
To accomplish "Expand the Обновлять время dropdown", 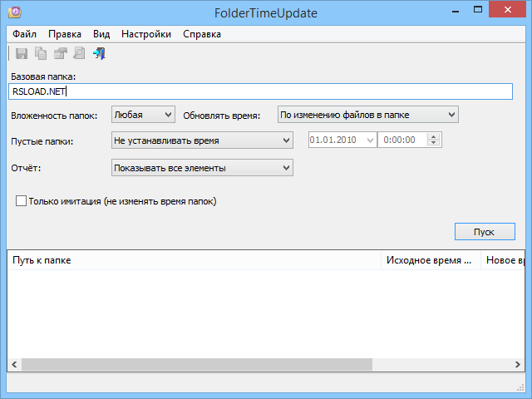I will [x=368, y=115].
